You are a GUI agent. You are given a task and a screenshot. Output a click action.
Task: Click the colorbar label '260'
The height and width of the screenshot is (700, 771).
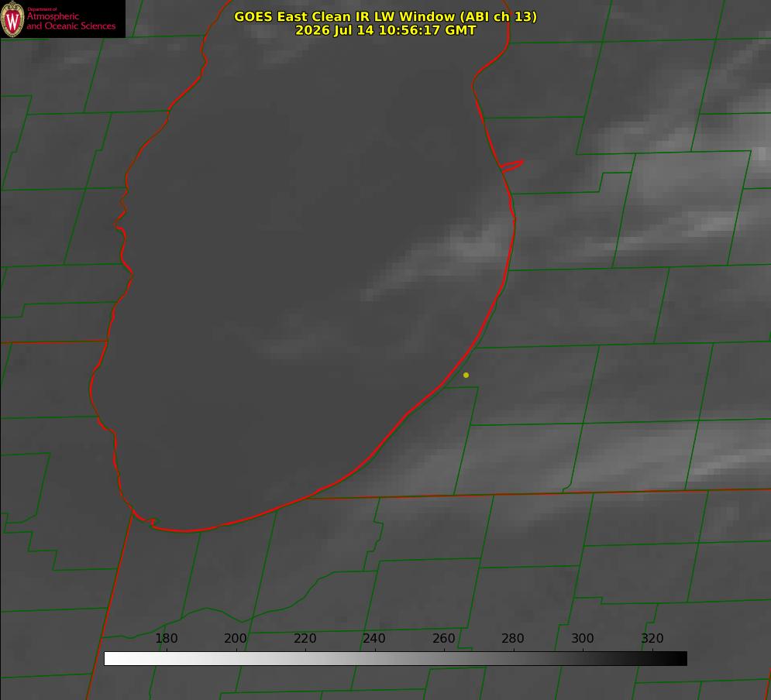point(443,638)
